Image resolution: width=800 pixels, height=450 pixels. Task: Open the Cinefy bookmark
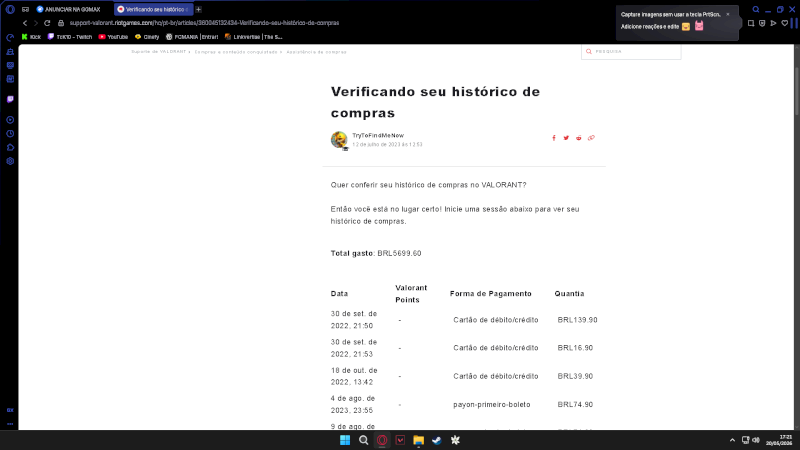pyautogui.click(x=147, y=37)
